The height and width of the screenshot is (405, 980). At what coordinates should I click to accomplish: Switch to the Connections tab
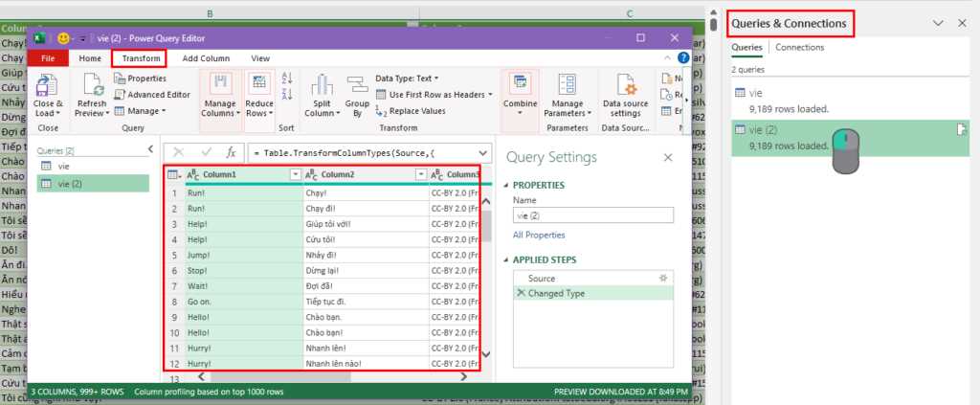pos(799,48)
